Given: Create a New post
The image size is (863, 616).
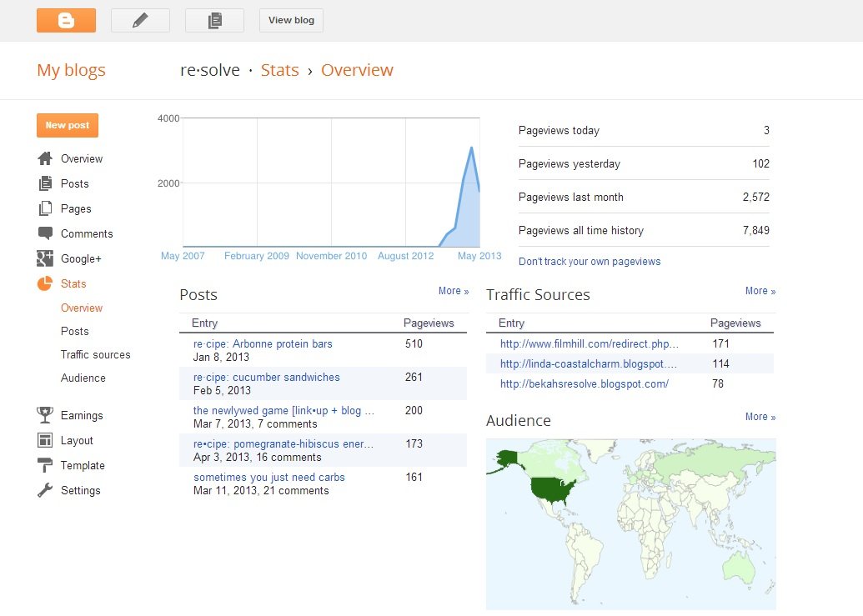Looking at the screenshot, I should 68,125.
